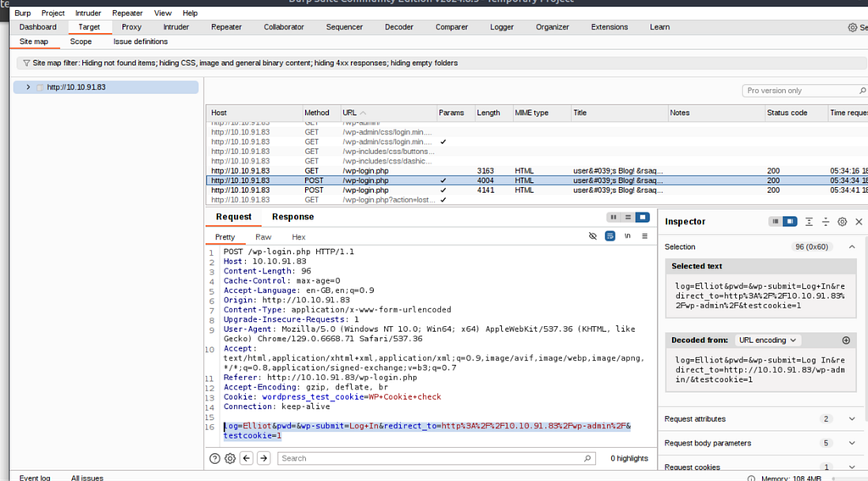This screenshot has width=868, height=481.
Task: Open message editor hamburger options menu
Action: coord(645,236)
